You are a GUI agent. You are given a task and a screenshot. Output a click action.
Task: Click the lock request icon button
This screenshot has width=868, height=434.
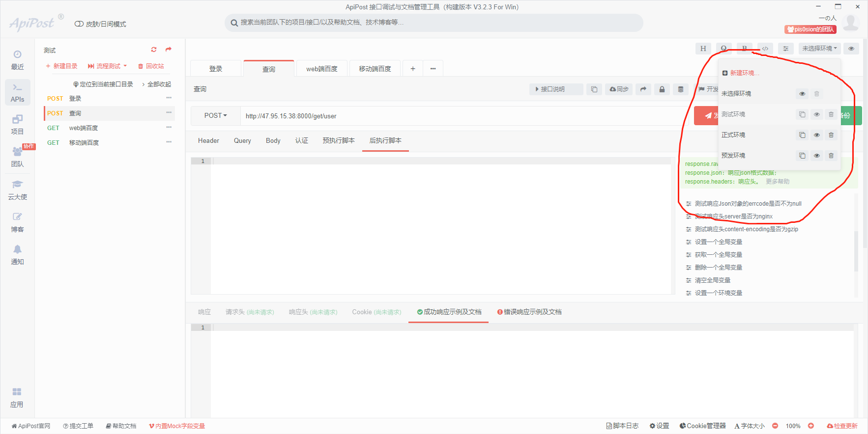click(x=662, y=89)
